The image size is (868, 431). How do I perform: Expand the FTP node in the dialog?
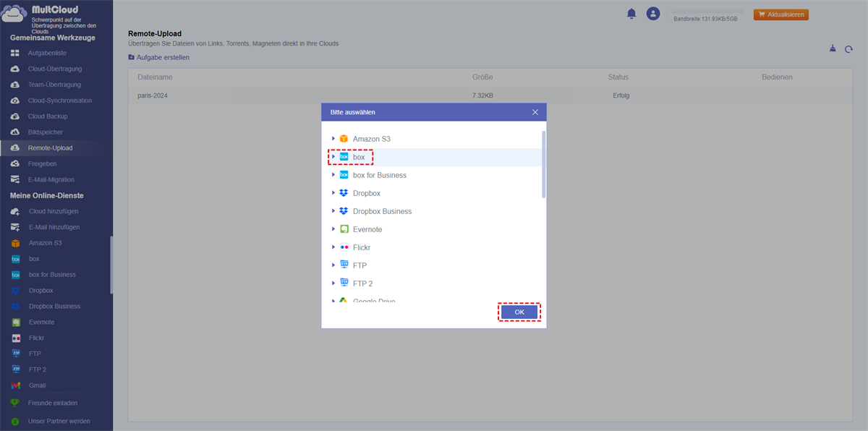[333, 265]
